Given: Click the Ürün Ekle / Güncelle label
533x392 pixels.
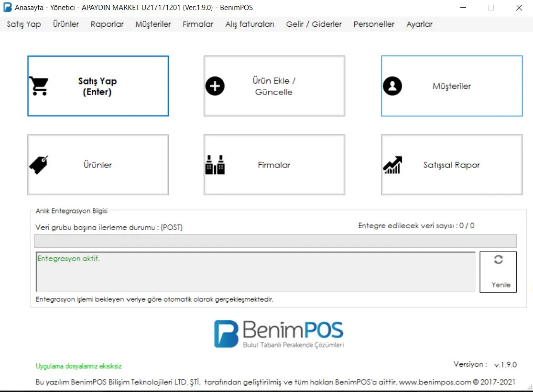Looking at the screenshot, I should point(274,86).
